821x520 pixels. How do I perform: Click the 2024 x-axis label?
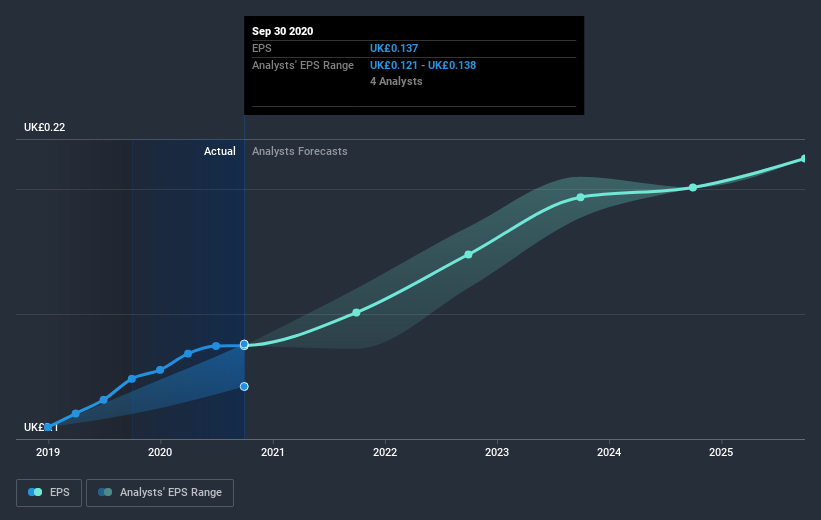pyautogui.click(x=609, y=452)
